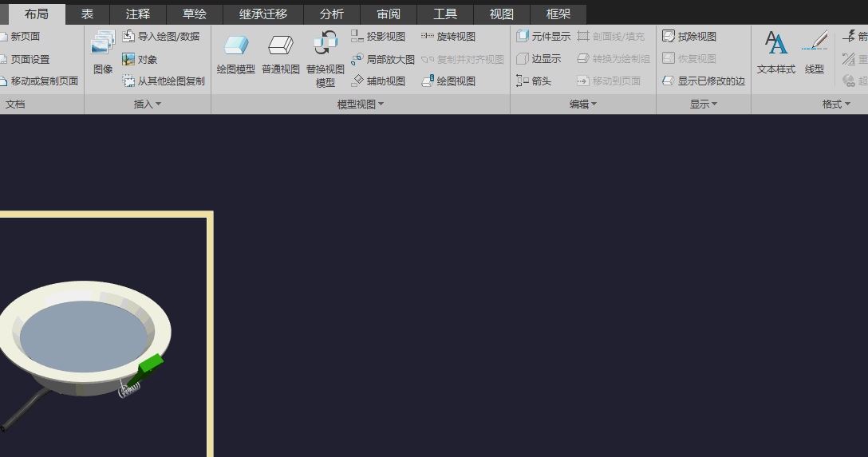Open the 视图 ribbon tab

click(502, 14)
